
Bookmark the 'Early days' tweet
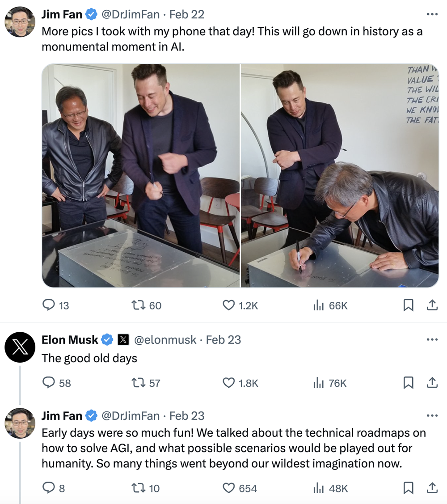[408, 488]
